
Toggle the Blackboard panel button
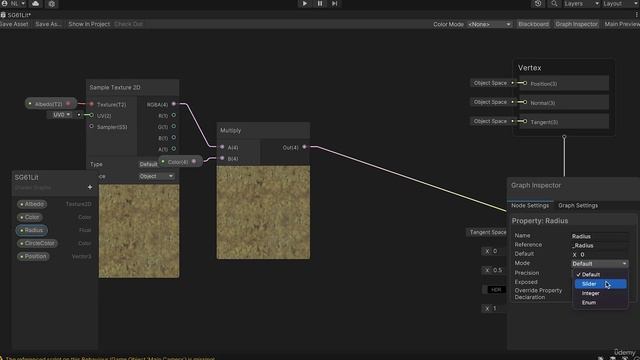tap(533, 24)
